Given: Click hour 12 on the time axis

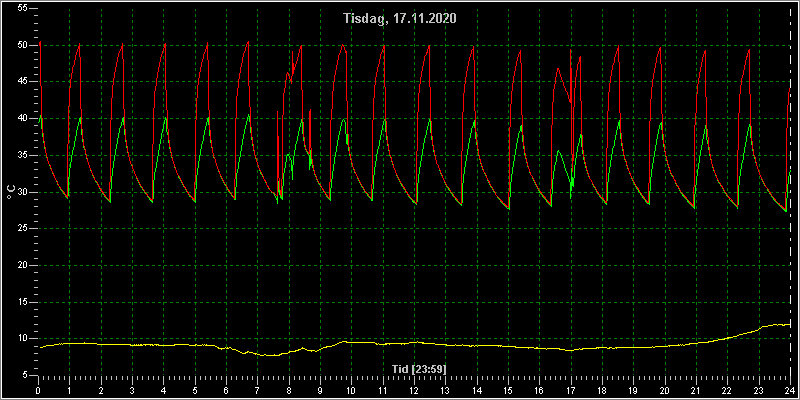Looking at the screenshot, I should coord(414,391).
